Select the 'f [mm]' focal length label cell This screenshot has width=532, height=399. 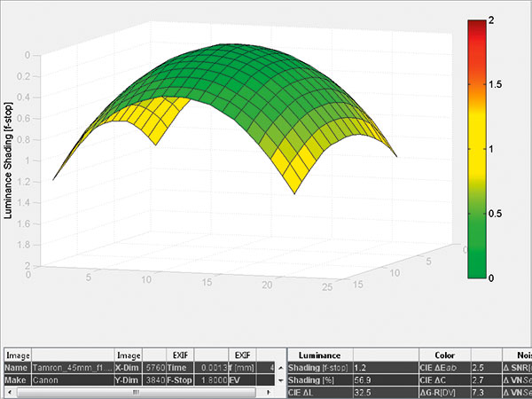(x=243, y=368)
